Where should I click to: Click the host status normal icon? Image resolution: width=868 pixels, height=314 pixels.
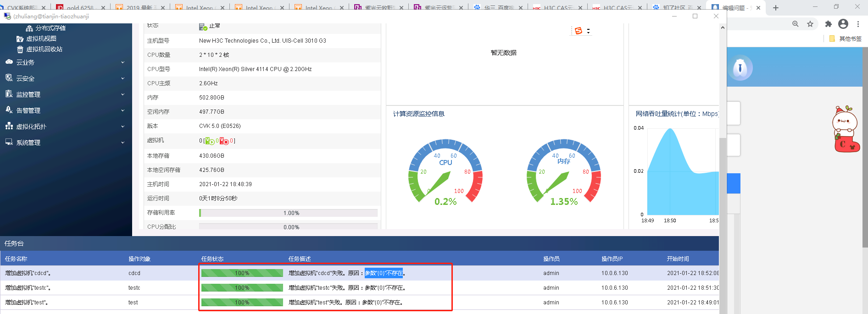click(x=203, y=27)
